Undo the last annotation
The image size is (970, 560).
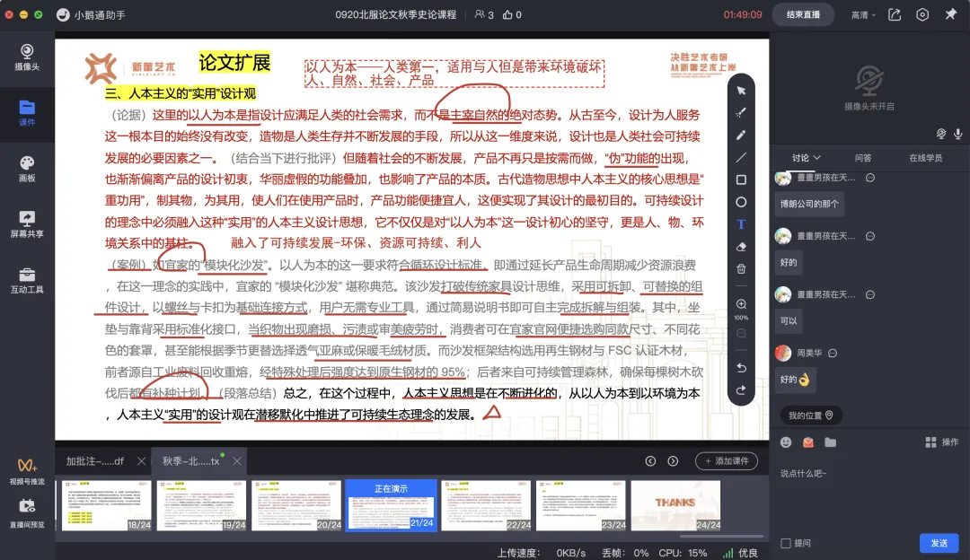[x=741, y=368]
